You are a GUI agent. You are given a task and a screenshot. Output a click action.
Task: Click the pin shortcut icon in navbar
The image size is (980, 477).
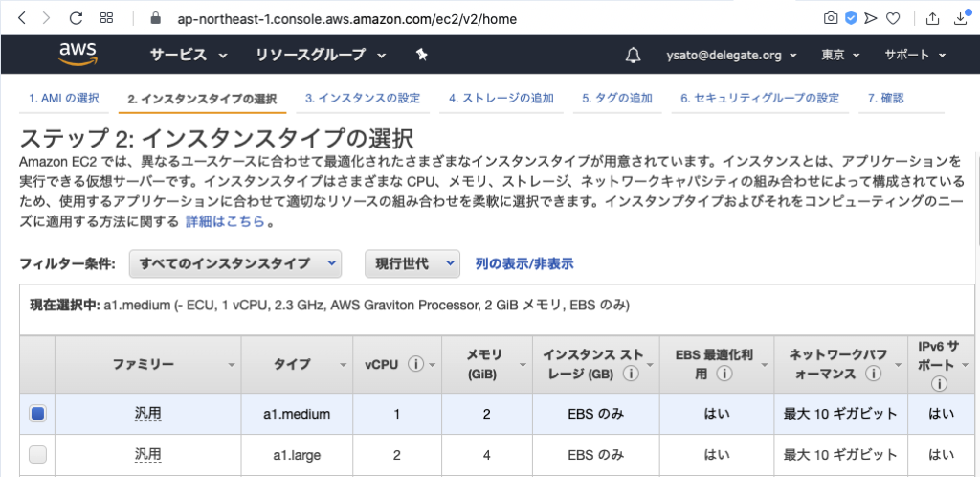(x=421, y=55)
